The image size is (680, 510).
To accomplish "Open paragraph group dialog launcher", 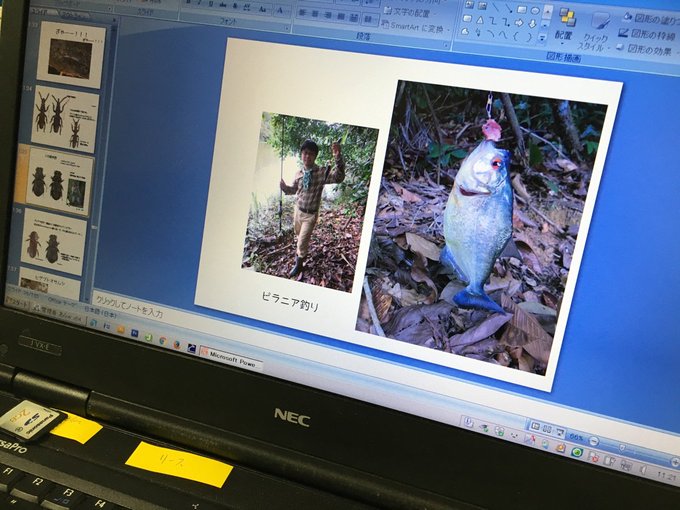I will tap(446, 45).
